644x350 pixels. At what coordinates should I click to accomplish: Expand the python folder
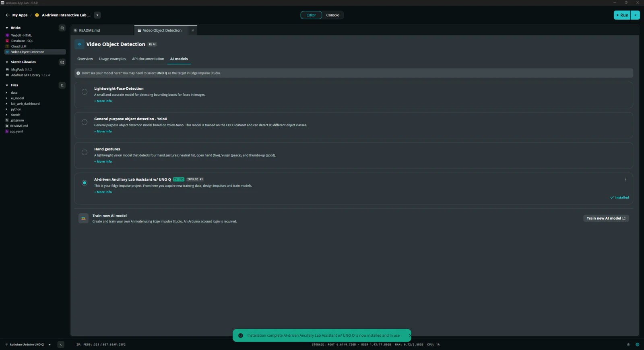pyautogui.click(x=6, y=109)
